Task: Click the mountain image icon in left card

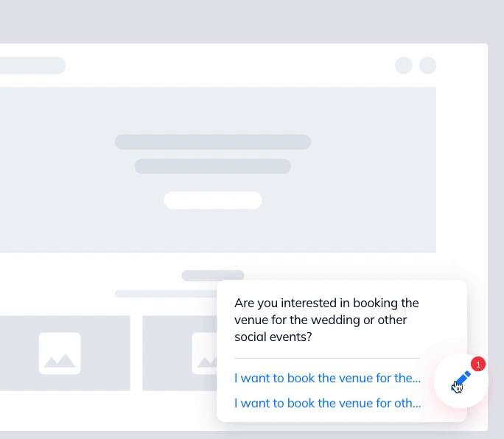Action: pyautogui.click(x=60, y=354)
